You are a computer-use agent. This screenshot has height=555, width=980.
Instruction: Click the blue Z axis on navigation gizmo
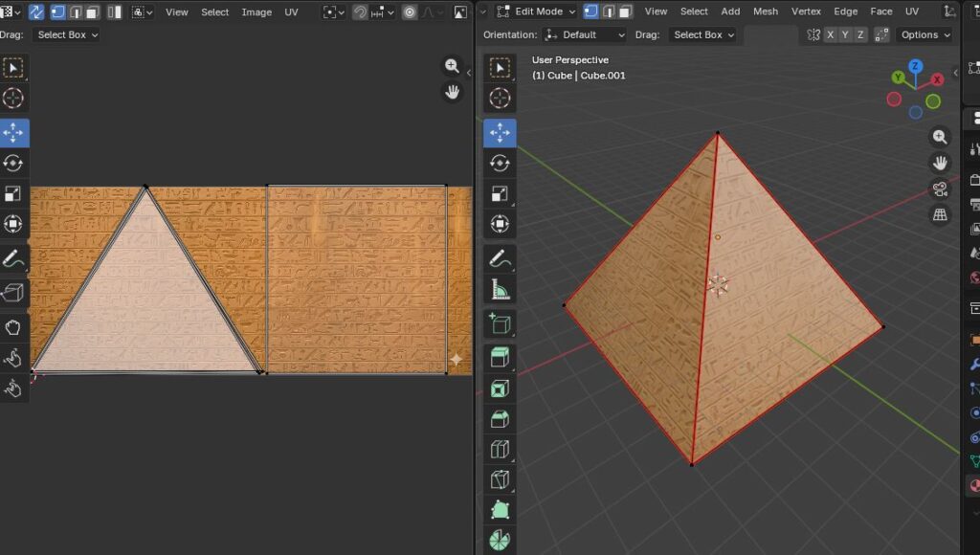click(x=915, y=66)
